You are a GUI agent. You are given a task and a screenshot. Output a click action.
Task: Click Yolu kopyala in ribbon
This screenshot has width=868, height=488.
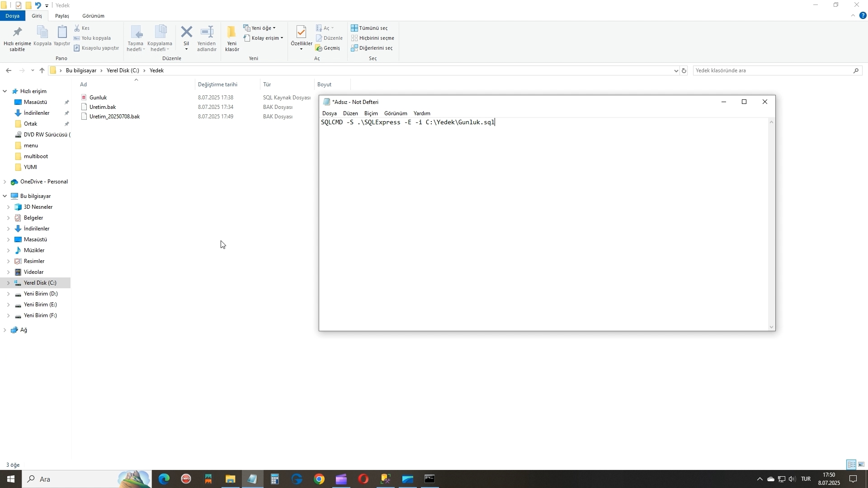tap(92, 38)
